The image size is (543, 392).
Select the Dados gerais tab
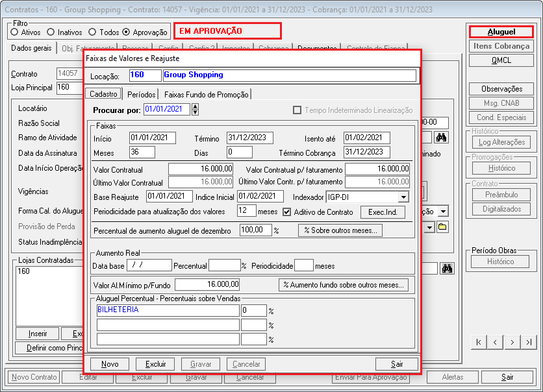coord(31,48)
